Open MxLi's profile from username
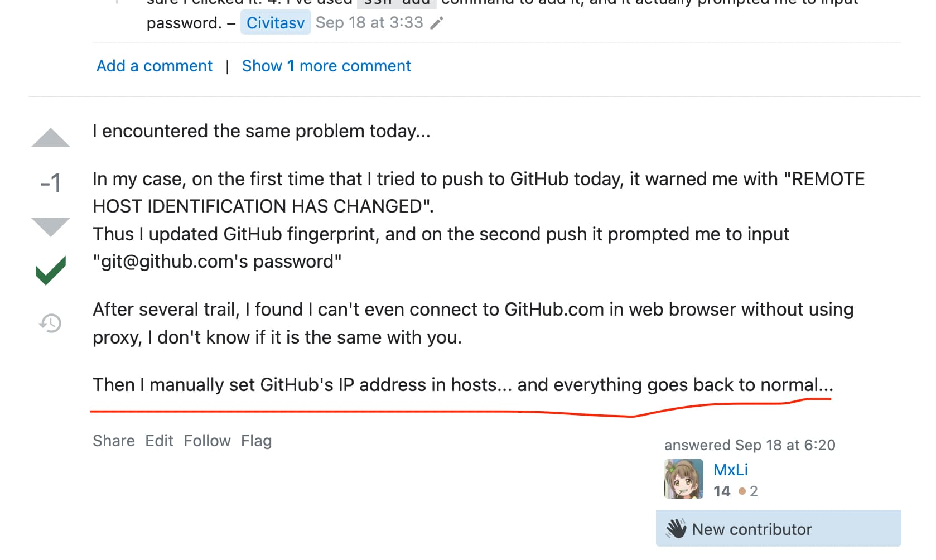This screenshot has width=936, height=560. click(731, 470)
